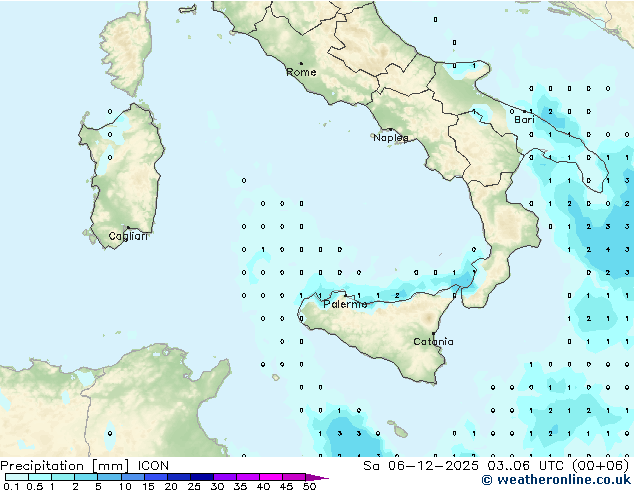
Task: Select the 20–25 mm dark blue legend swatch
Action: pyautogui.click(x=179, y=477)
